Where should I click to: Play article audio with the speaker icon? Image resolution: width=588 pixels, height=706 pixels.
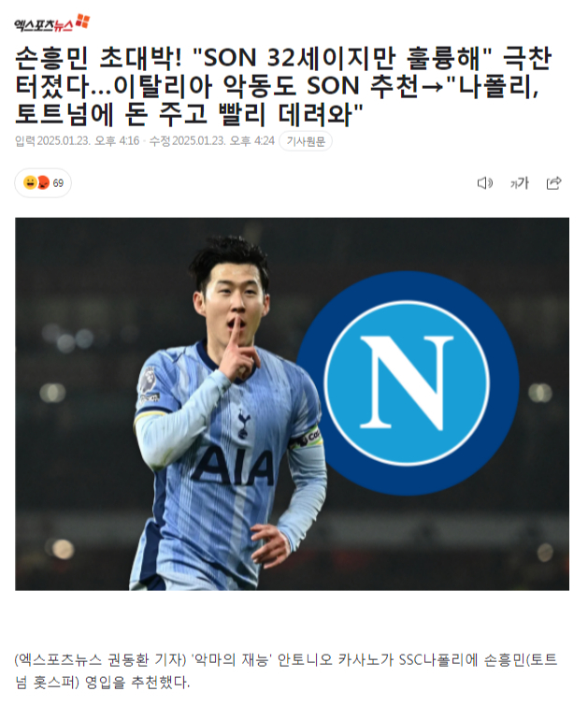pos(485,183)
